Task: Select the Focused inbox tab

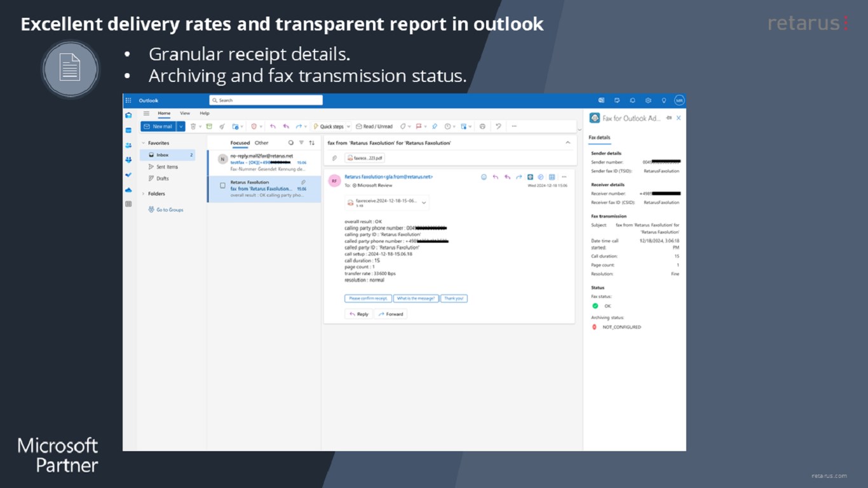Action: coord(240,143)
